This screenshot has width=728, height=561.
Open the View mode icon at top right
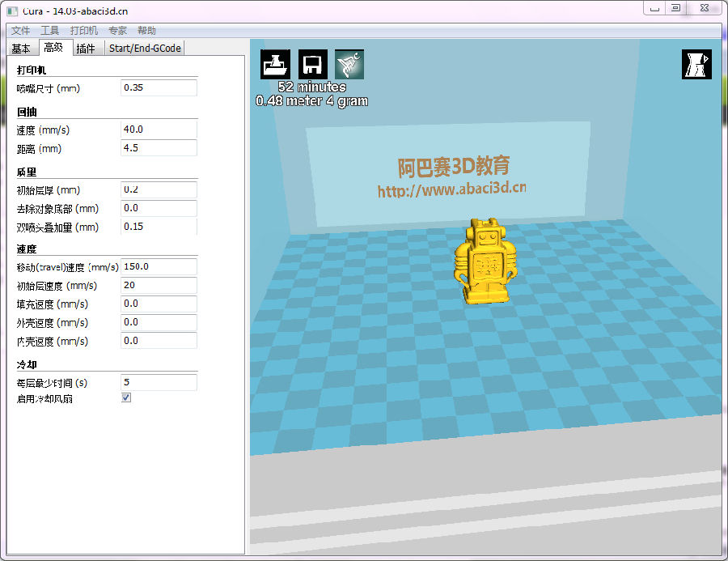click(696, 64)
